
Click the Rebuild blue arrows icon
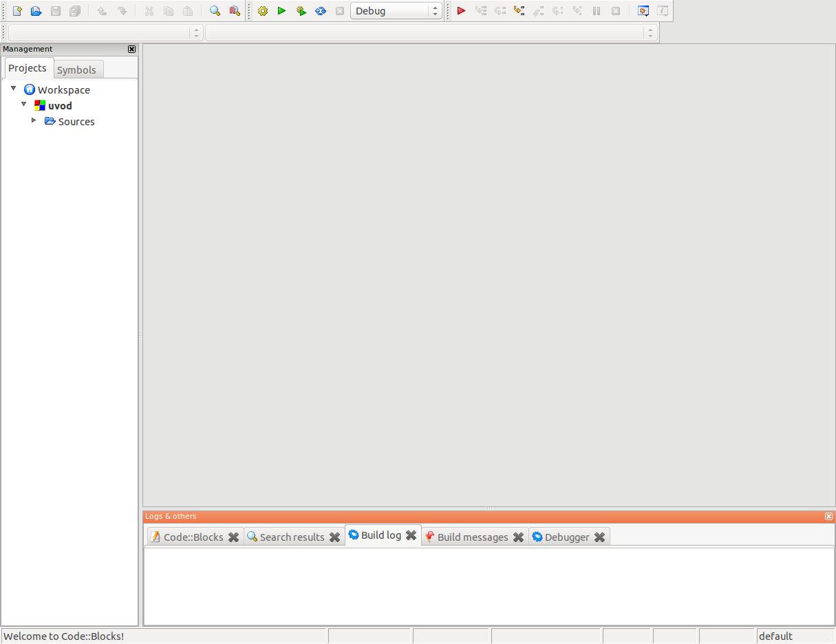(321, 11)
